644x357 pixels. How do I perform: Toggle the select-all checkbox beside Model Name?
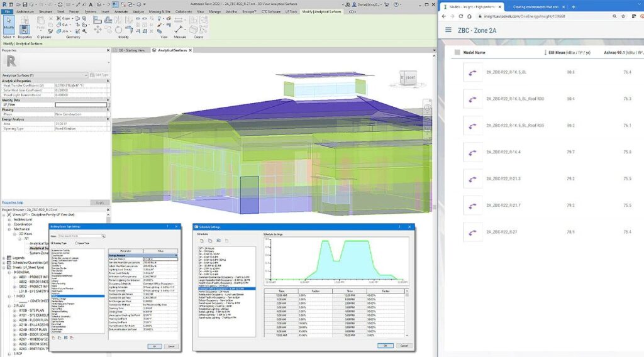[457, 53]
